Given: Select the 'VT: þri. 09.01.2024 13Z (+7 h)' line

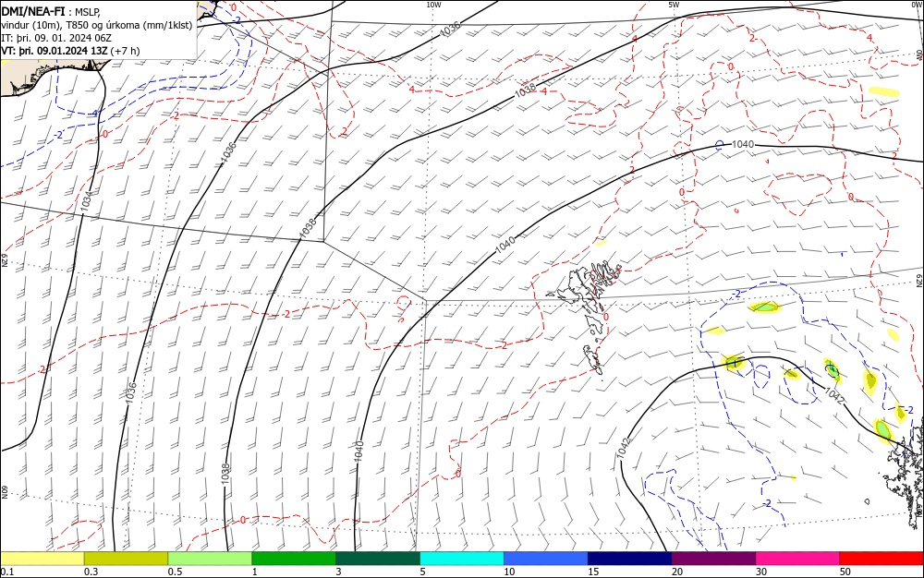Looking at the screenshot, I should pyautogui.click(x=71, y=51).
